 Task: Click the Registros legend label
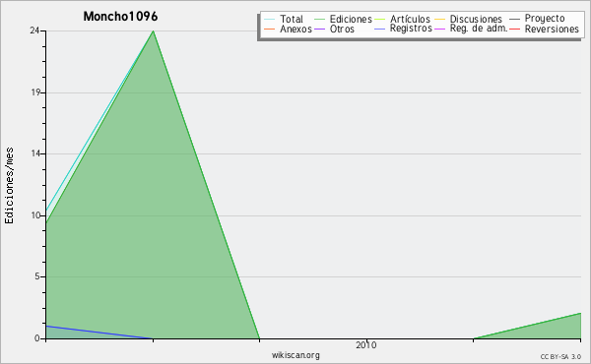(411, 29)
